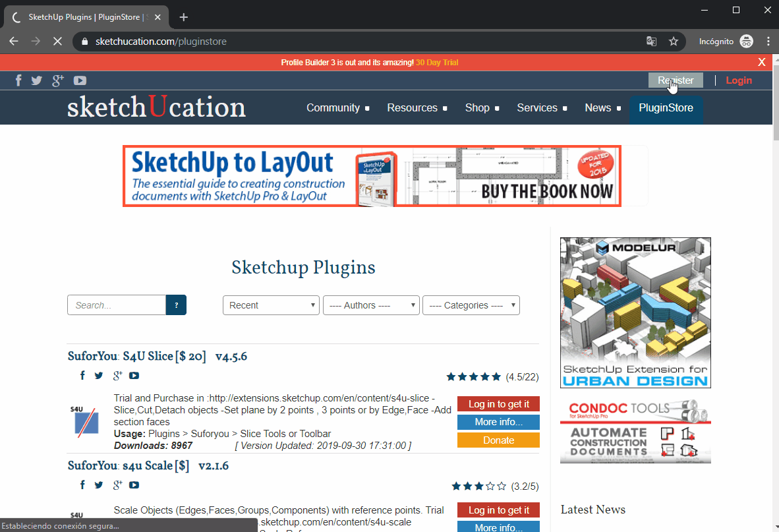The height and width of the screenshot is (532, 779).
Task: Select the PluginStore tab
Action: [x=666, y=108]
